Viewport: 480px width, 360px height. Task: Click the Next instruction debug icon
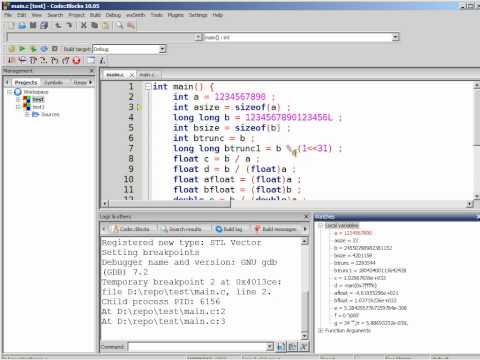coord(44,60)
